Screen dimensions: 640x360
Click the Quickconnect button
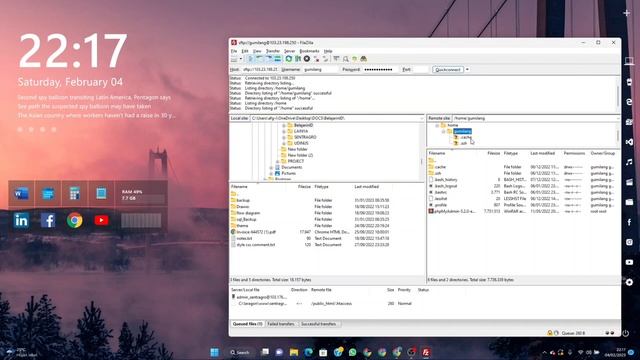tap(448, 70)
